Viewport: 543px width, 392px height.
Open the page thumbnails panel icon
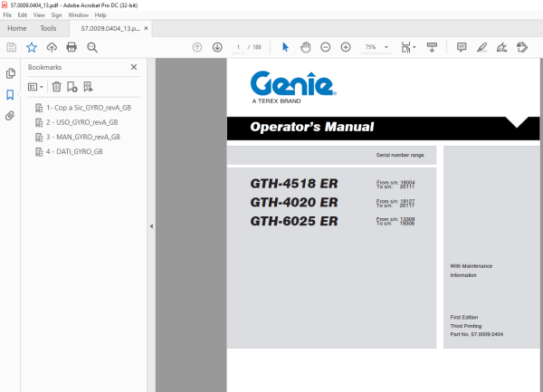[11, 73]
